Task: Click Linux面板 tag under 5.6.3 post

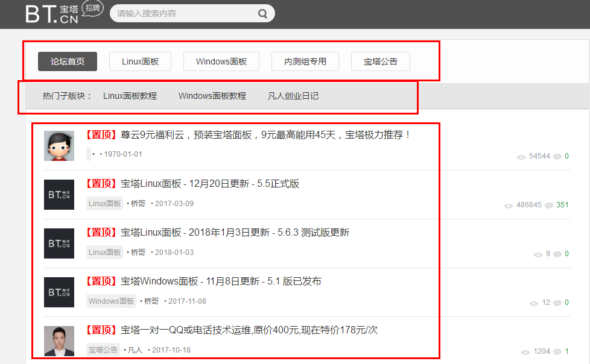Action: (x=104, y=253)
